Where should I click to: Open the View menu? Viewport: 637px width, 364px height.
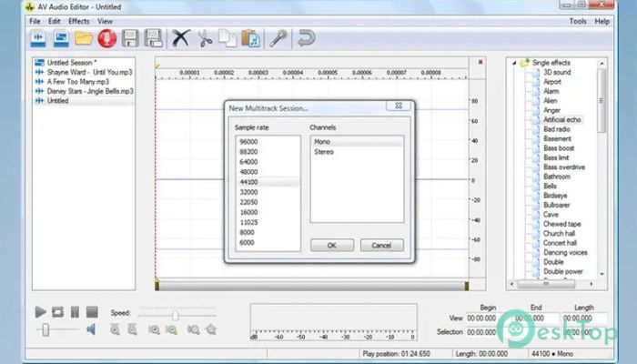(105, 21)
